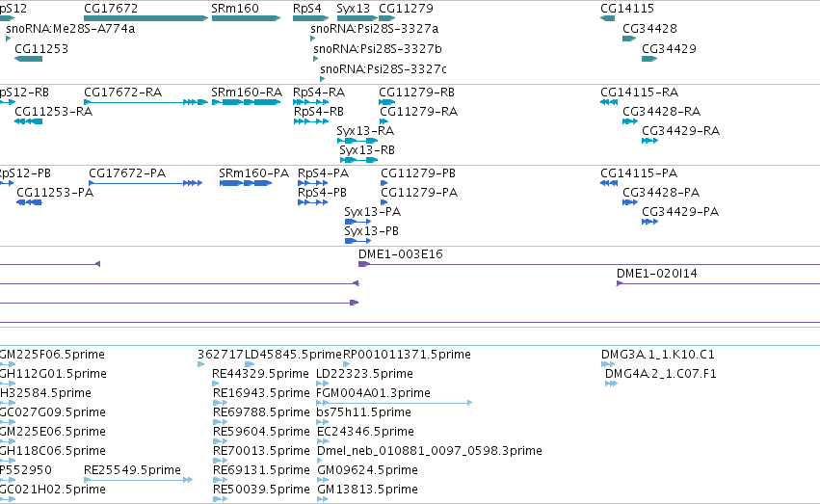
Task: Click the LD45845.5prime EST label
Action: 293,355
